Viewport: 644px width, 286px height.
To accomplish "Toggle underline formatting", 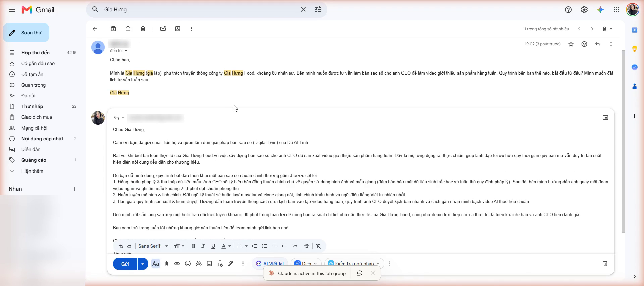I will (x=213, y=246).
